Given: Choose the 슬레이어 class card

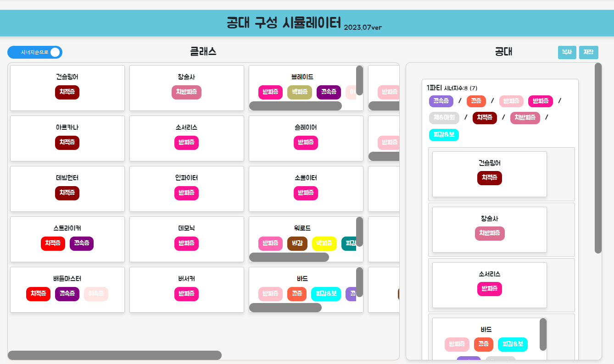Looking at the screenshot, I should [x=306, y=138].
